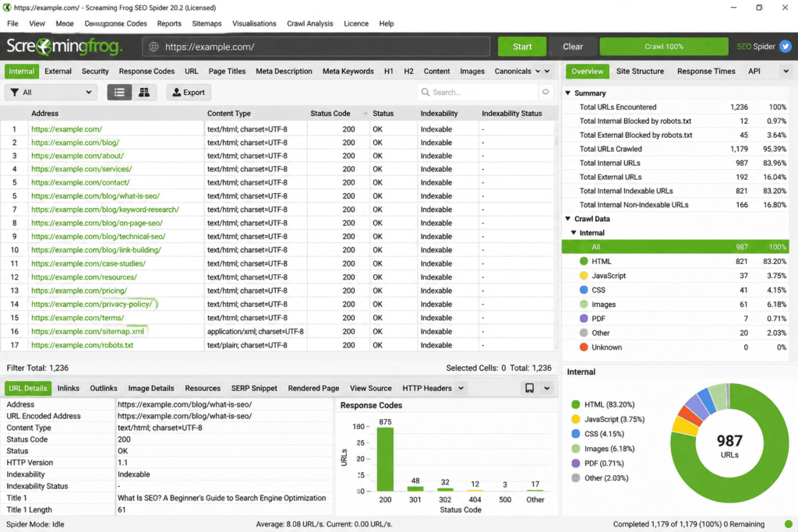Select the PDF purple dot row

pyautogui.click(x=676, y=319)
